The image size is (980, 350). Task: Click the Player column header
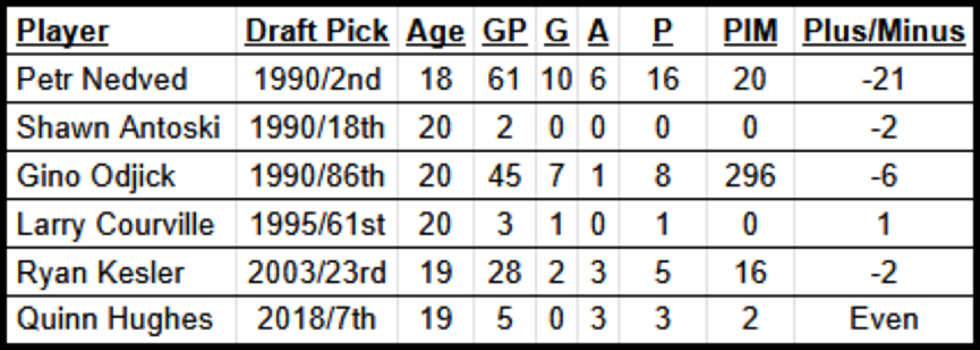click(62, 31)
